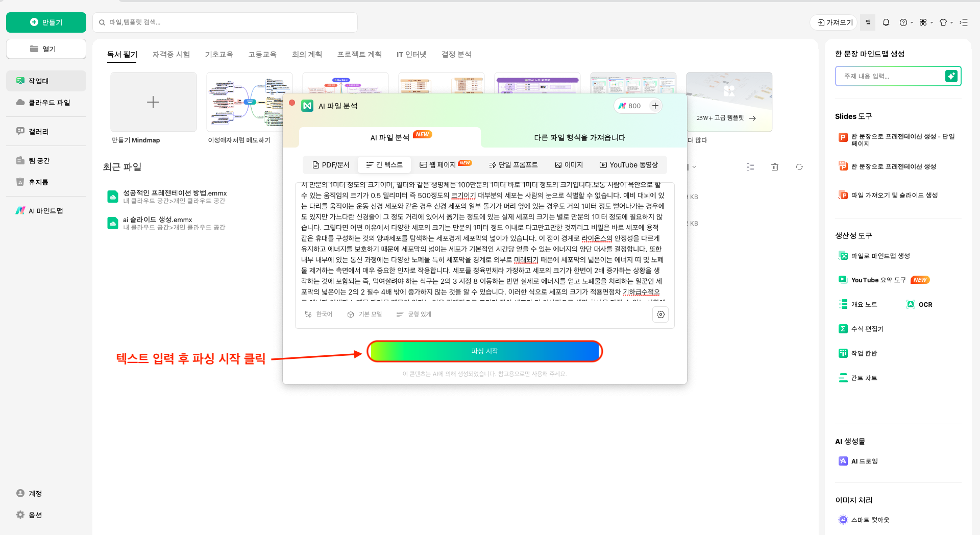
Task: Launch the AI 드로잉 tool
Action: tap(865, 461)
